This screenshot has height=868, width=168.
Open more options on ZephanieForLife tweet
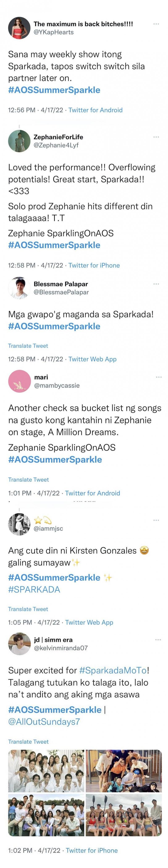tap(156, 137)
